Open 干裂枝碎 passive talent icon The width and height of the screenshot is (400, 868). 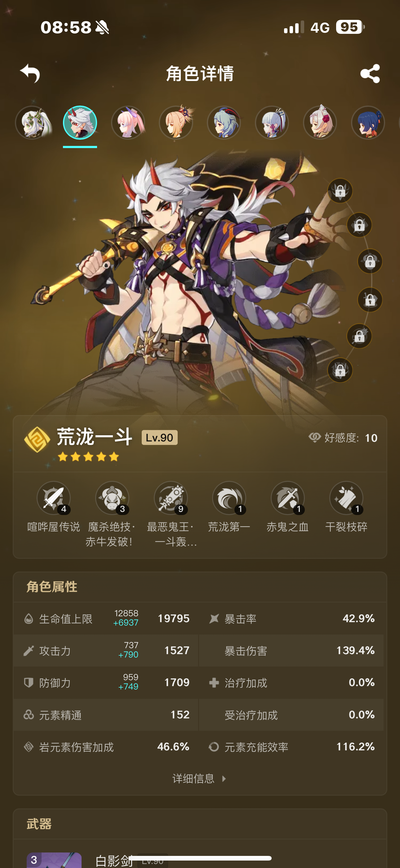(x=346, y=498)
